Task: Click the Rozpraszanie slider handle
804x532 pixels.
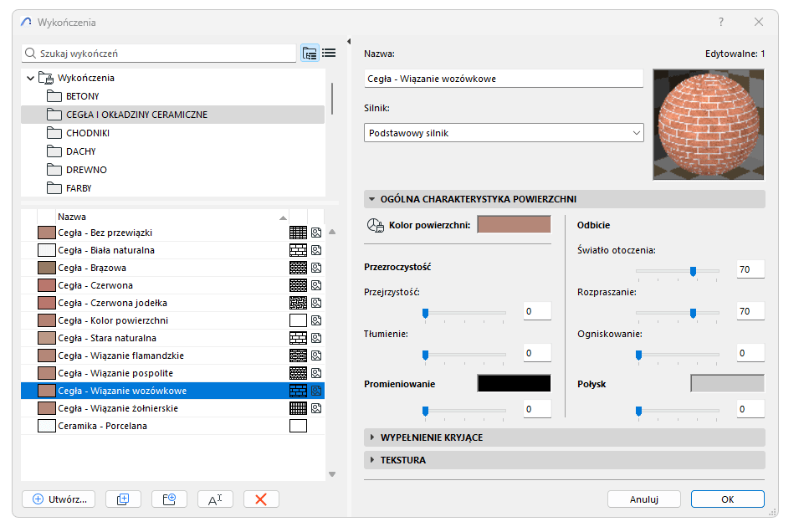Action: (693, 313)
